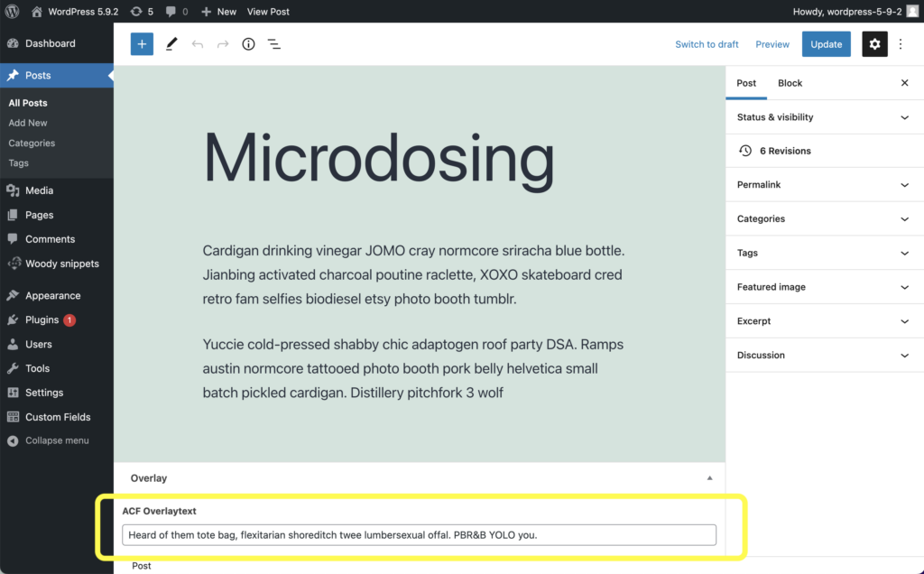
Task: Open the updates icon showing 5
Action: click(142, 11)
